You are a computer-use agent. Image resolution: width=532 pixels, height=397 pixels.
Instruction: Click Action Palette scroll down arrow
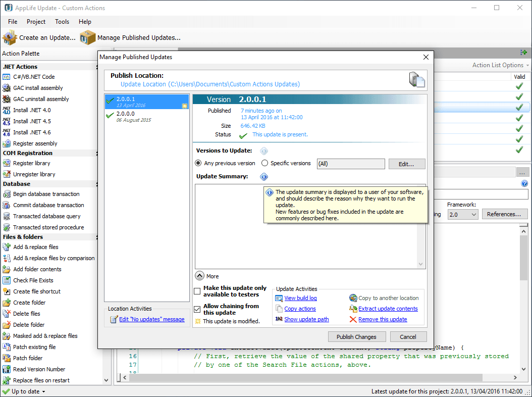(x=106, y=380)
